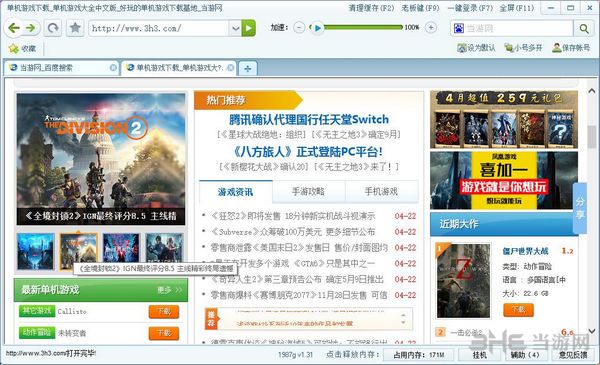Select the 手机游戏 tab
This screenshot has height=365, width=600.
pos(381,191)
